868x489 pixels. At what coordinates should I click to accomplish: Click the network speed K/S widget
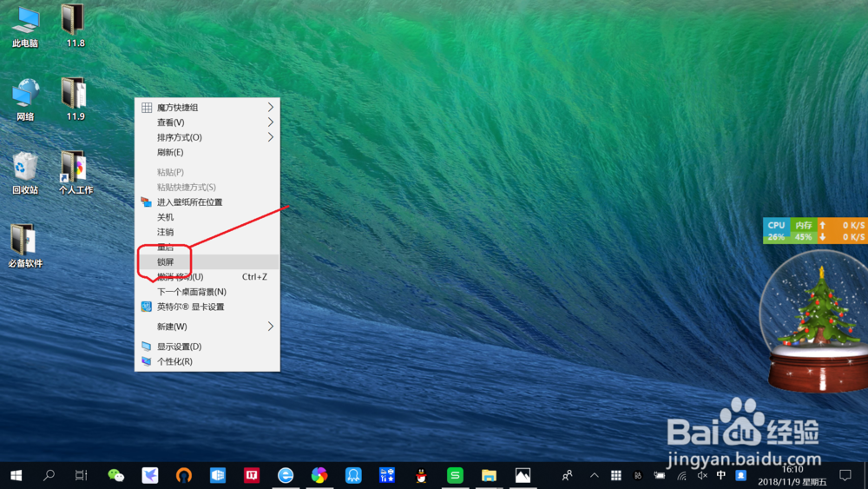click(x=843, y=231)
